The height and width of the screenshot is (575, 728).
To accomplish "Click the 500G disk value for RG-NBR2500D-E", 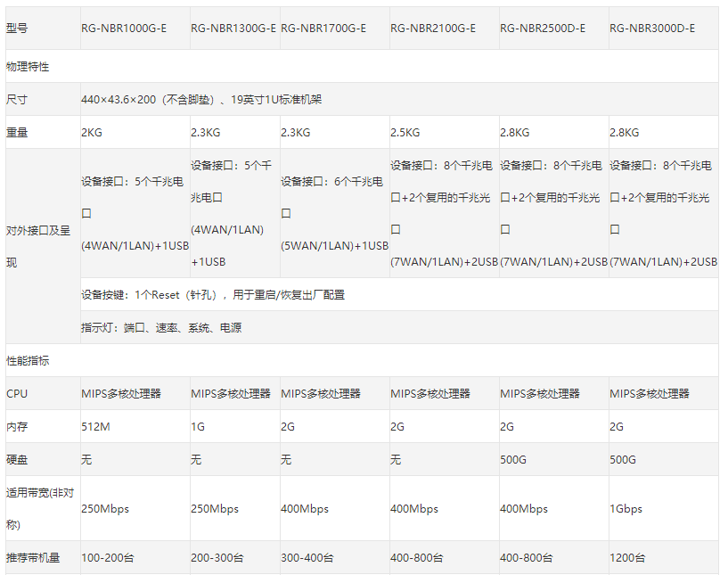I will [x=513, y=460].
